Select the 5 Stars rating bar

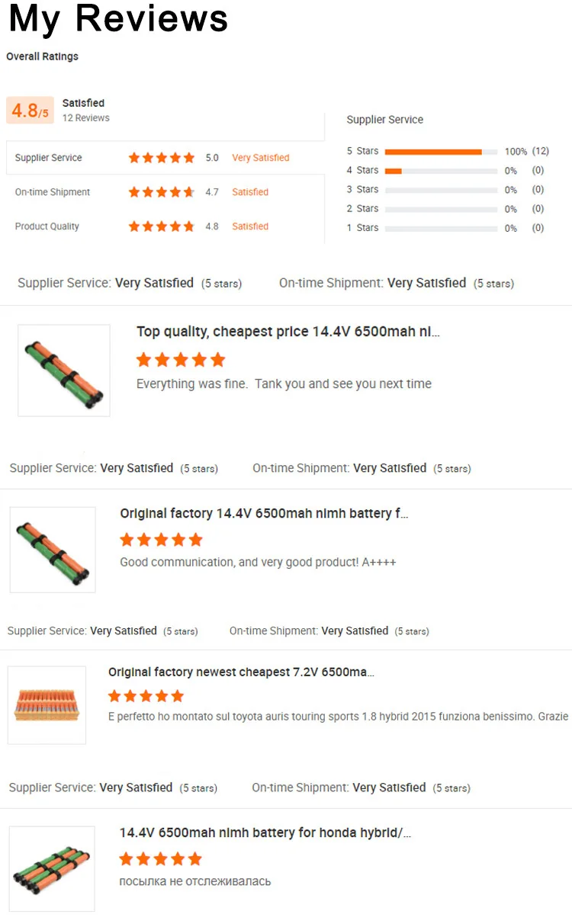point(441,152)
